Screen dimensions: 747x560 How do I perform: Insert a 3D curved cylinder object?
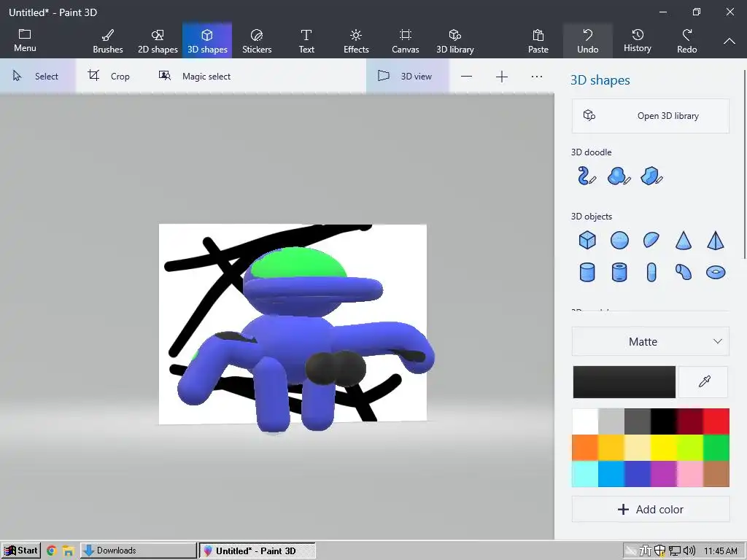683,272
